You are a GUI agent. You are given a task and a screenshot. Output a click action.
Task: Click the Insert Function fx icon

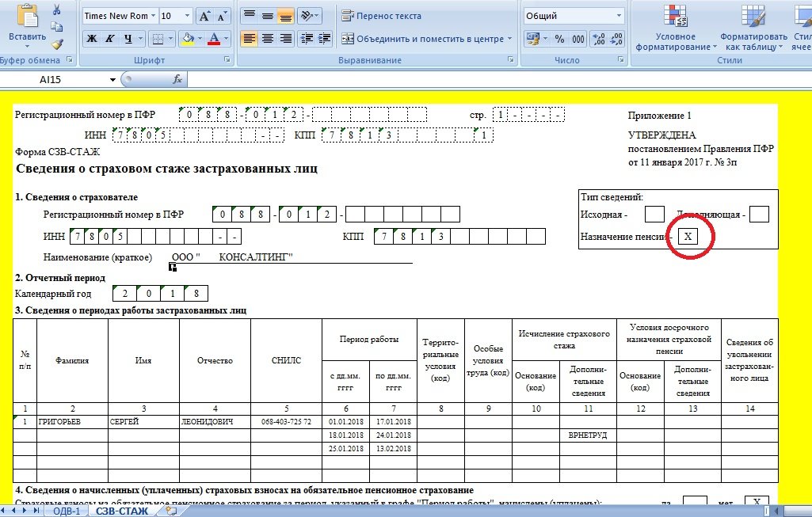pyautogui.click(x=177, y=80)
